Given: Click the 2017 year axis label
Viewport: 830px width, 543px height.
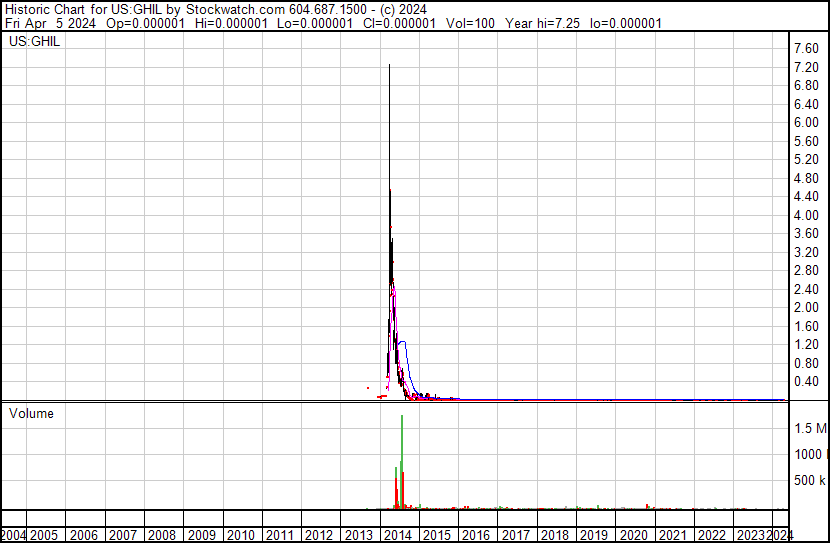Looking at the screenshot, I should [x=516, y=535].
